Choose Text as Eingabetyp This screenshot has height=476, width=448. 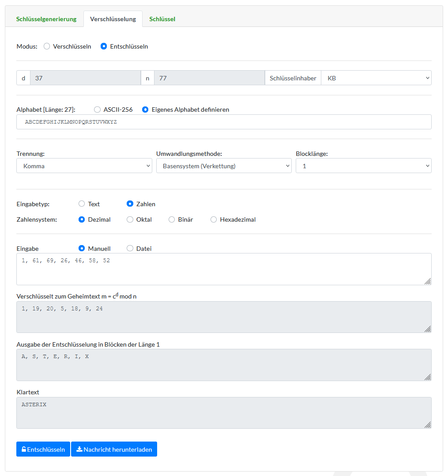pos(82,204)
